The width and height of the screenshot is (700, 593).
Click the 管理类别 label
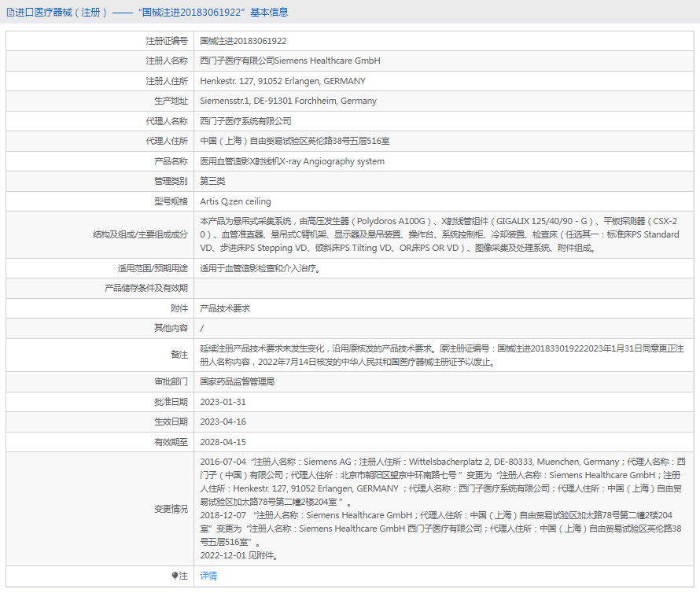(x=171, y=181)
